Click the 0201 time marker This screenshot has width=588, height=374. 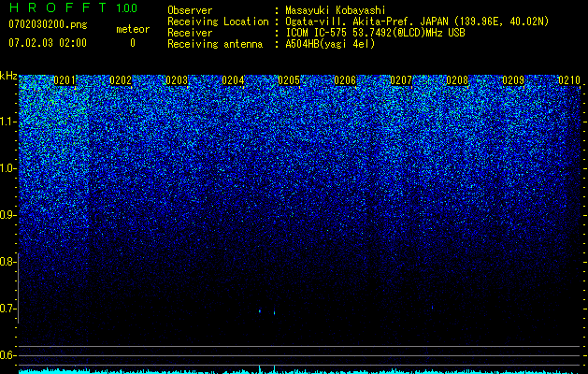tap(65, 80)
